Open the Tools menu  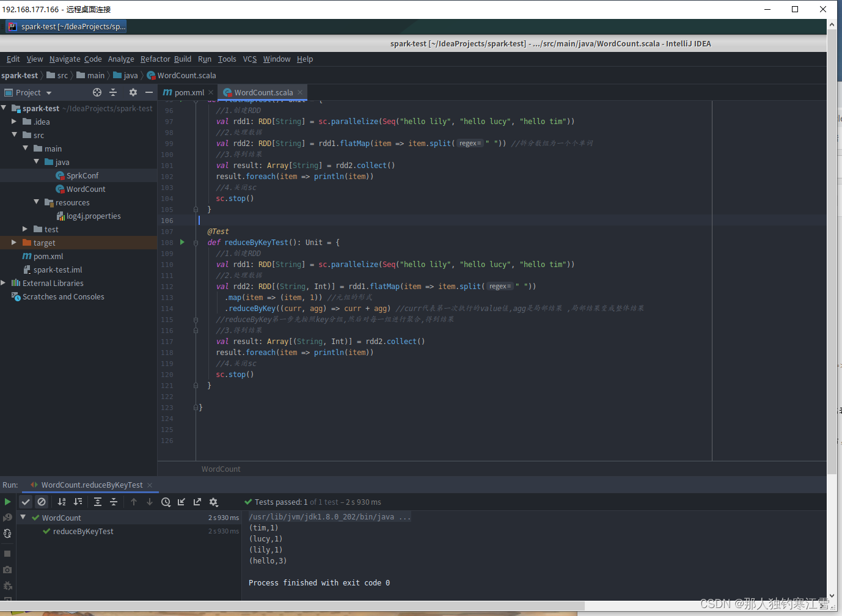tap(227, 59)
